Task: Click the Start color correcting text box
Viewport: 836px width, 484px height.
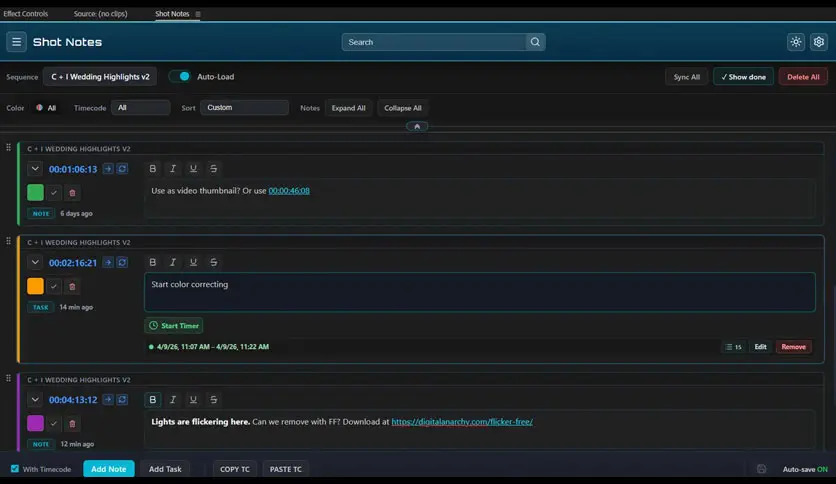Action: click(x=480, y=292)
